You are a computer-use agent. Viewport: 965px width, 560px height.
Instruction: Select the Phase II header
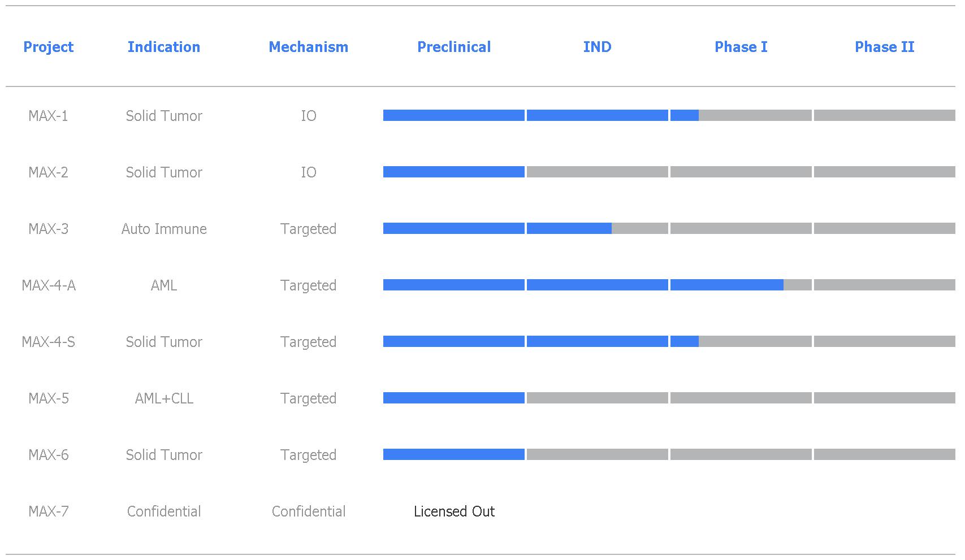click(x=885, y=47)
